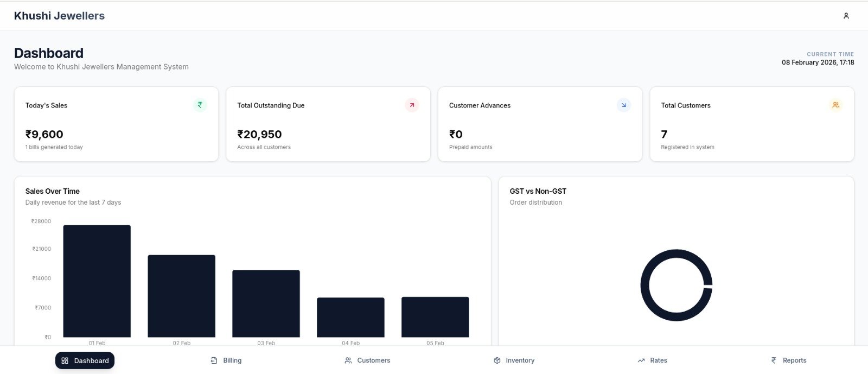
Task: Click the Billing icon in bottom navigation
Action: click(x=214, y=360)
